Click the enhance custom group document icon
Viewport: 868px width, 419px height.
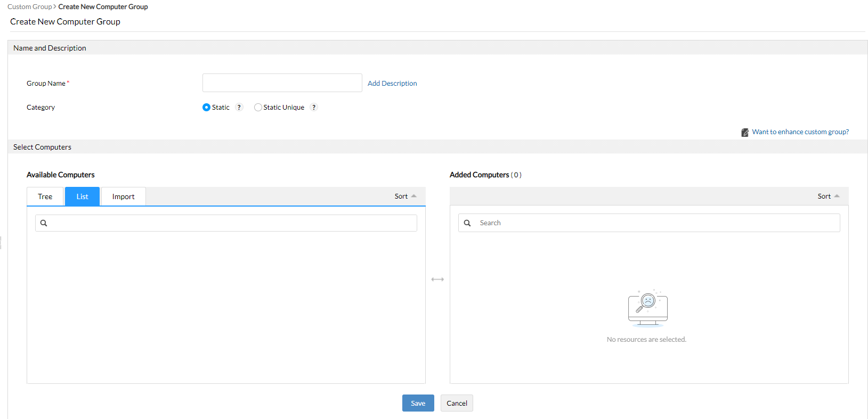pos(745,133)
